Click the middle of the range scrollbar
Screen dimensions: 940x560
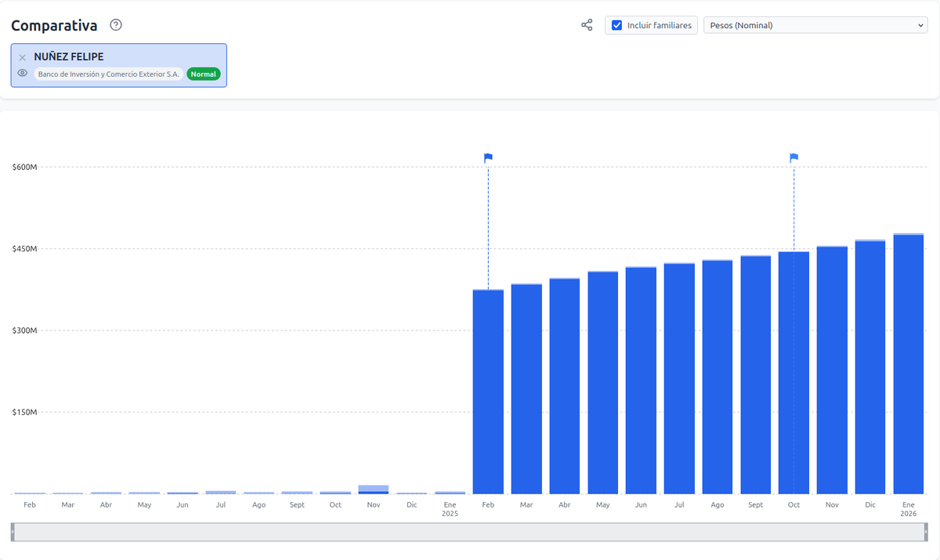point(469,532)
